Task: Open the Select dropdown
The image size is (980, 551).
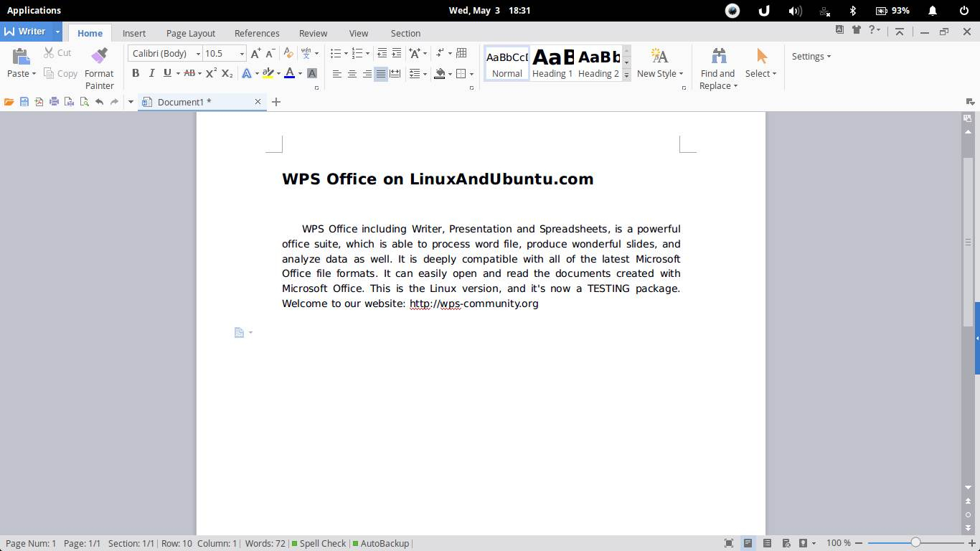Action: point(760,73)
